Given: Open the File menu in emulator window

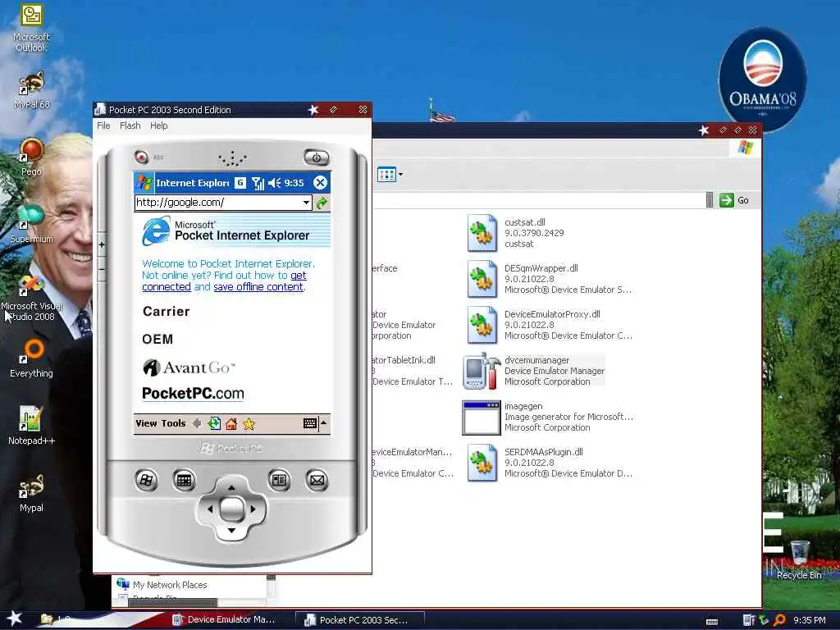Looking at the screenshot, I should [103, 126].
